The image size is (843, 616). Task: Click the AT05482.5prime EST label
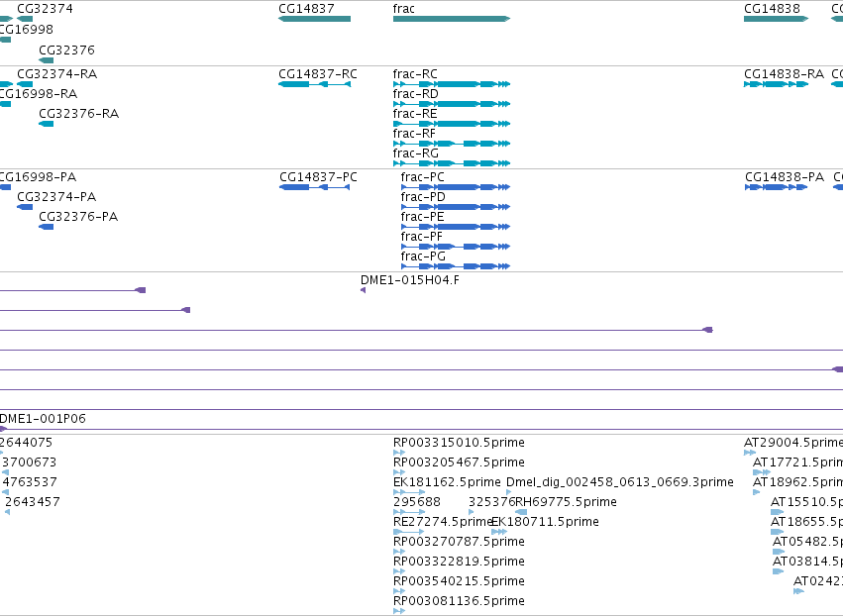pos(807,542)
